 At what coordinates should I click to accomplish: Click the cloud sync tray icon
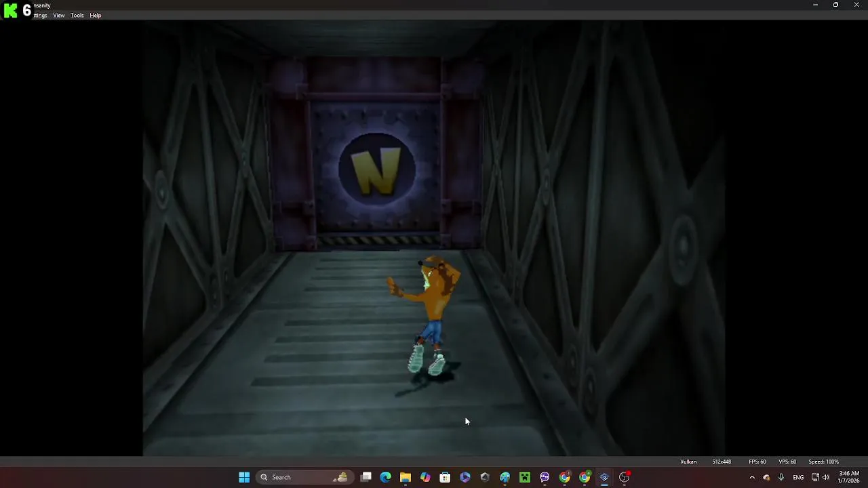tap(767, 477)
